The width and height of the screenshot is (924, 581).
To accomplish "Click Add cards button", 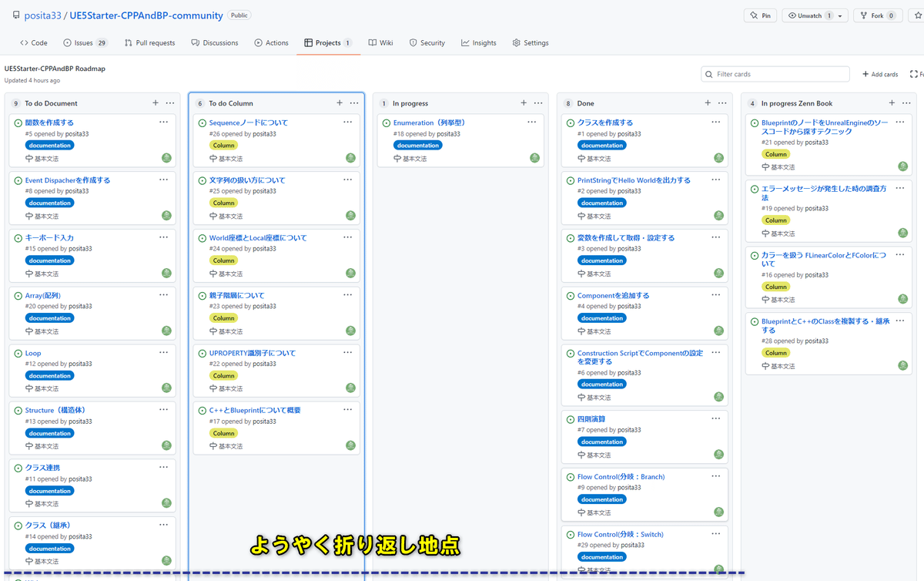I will 879,75.
